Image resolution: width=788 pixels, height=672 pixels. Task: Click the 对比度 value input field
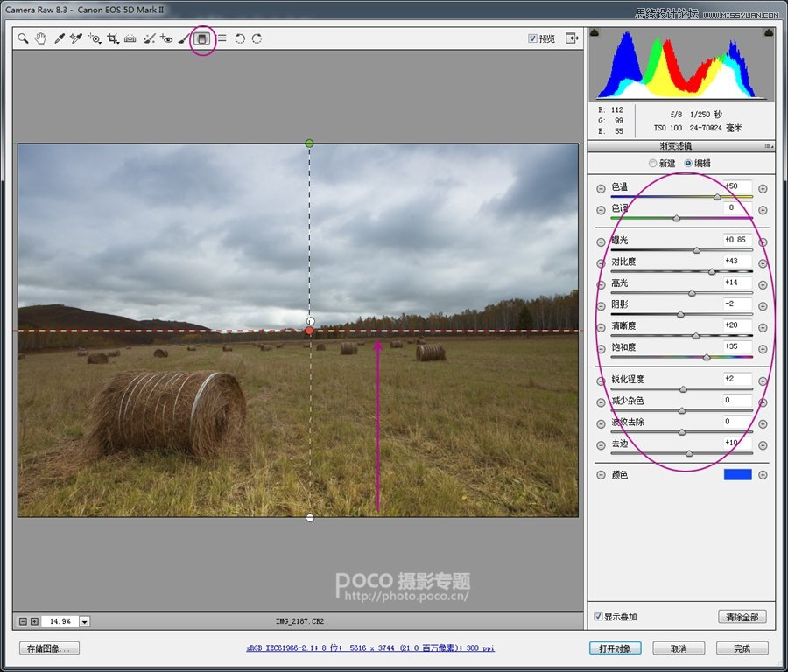click(736, 262)
